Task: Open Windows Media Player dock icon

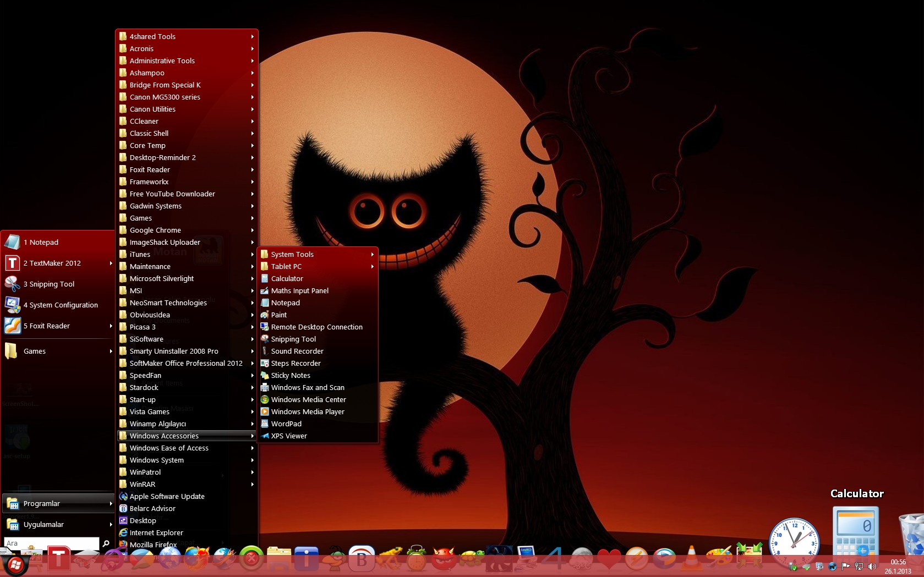Action: tap(664, 559)
